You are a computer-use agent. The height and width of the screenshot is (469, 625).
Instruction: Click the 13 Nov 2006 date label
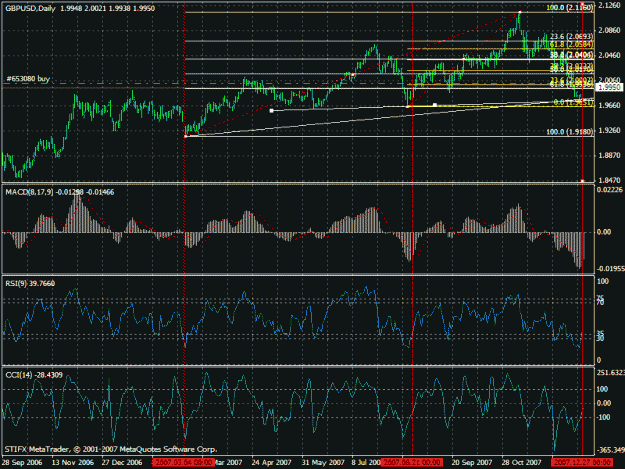[73, 462]
